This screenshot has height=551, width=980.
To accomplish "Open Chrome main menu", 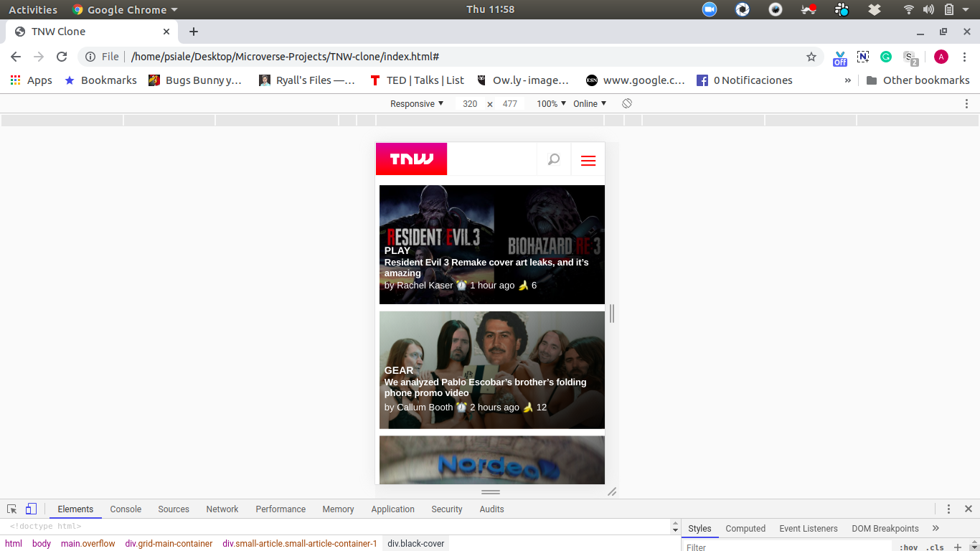I will pos(964,57).
